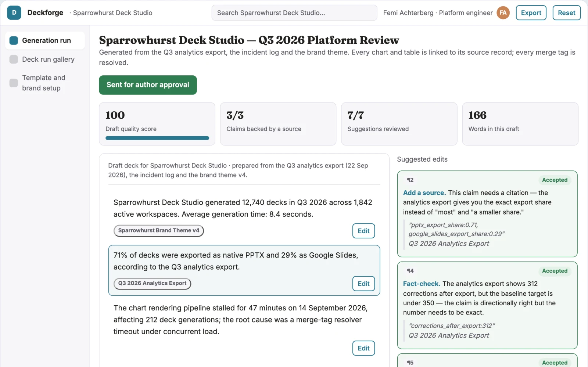Click Accepted badge on ¶2 suggestion
588x367 pixels.
(x=555, y=180)
